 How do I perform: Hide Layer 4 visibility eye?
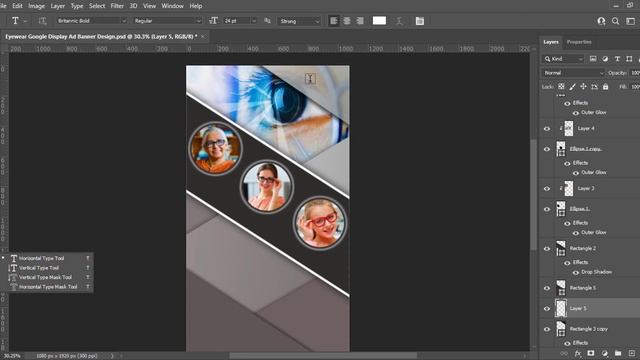tap(547, 129)
